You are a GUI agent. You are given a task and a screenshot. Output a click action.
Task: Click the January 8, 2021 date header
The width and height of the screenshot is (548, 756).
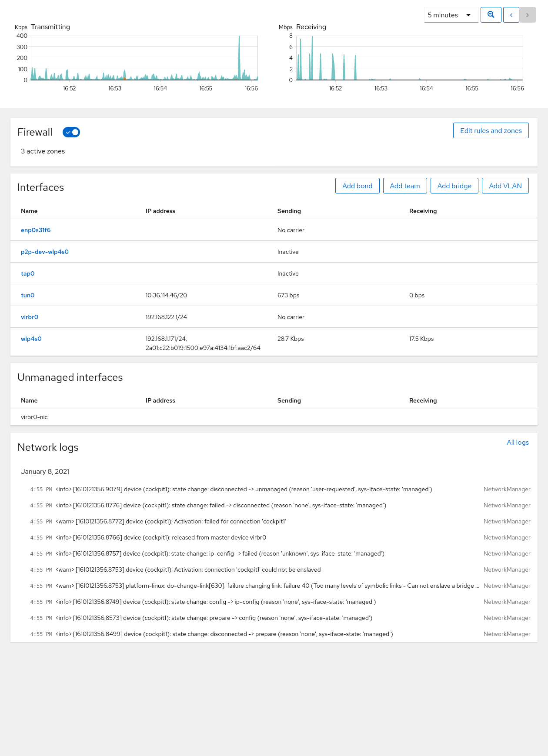click(x=45, y=472)
